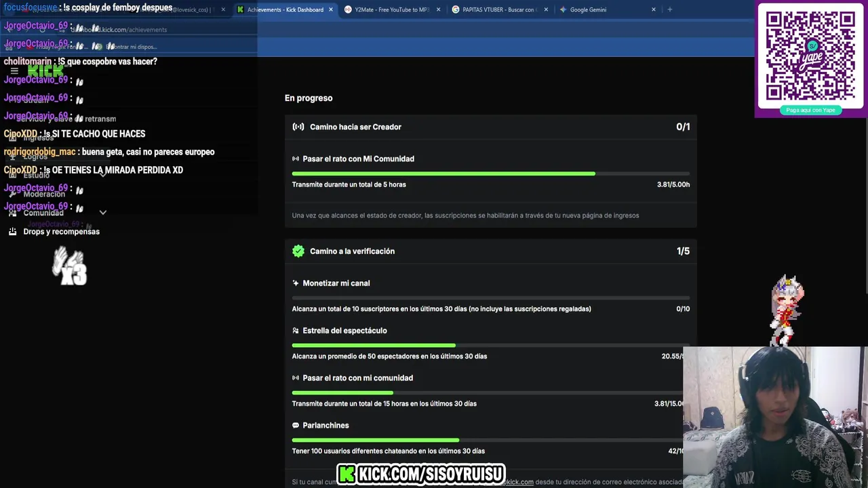Click the streamer webcam feed

click(x=775, y=418)
